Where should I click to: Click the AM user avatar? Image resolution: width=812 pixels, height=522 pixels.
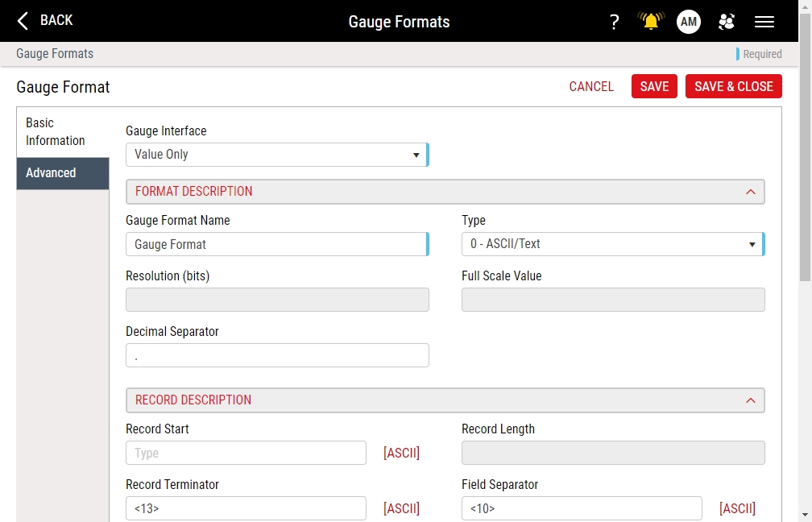click(689, 22)
